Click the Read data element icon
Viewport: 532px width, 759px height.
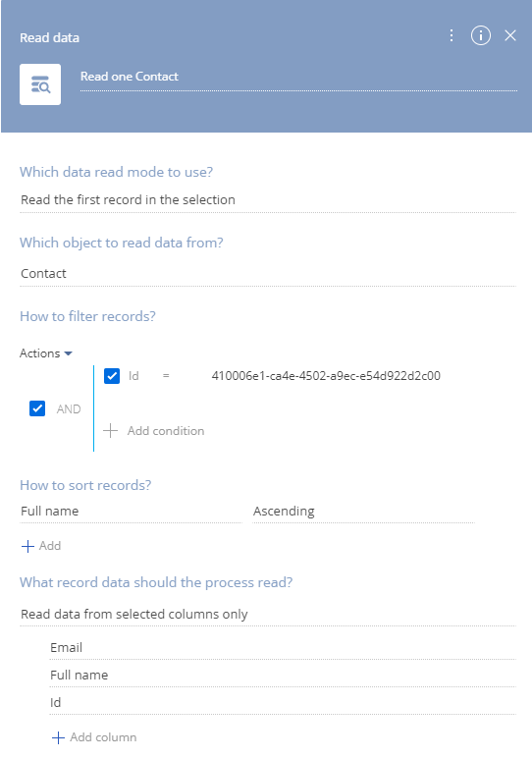point(40,84)
